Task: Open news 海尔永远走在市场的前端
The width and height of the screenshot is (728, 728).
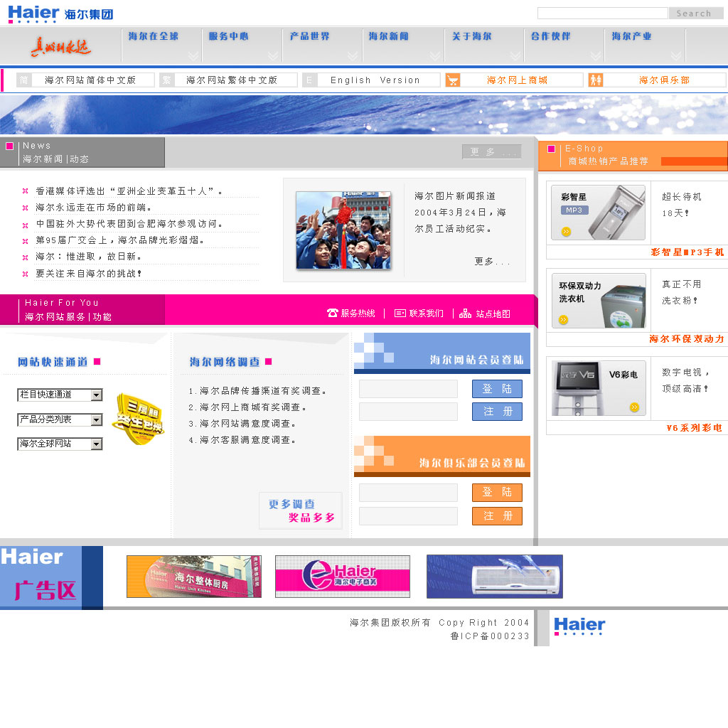Action: [93, 208]
